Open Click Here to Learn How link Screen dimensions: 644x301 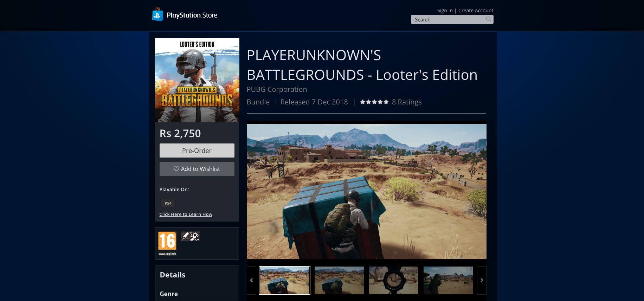(x=186, y=214)
